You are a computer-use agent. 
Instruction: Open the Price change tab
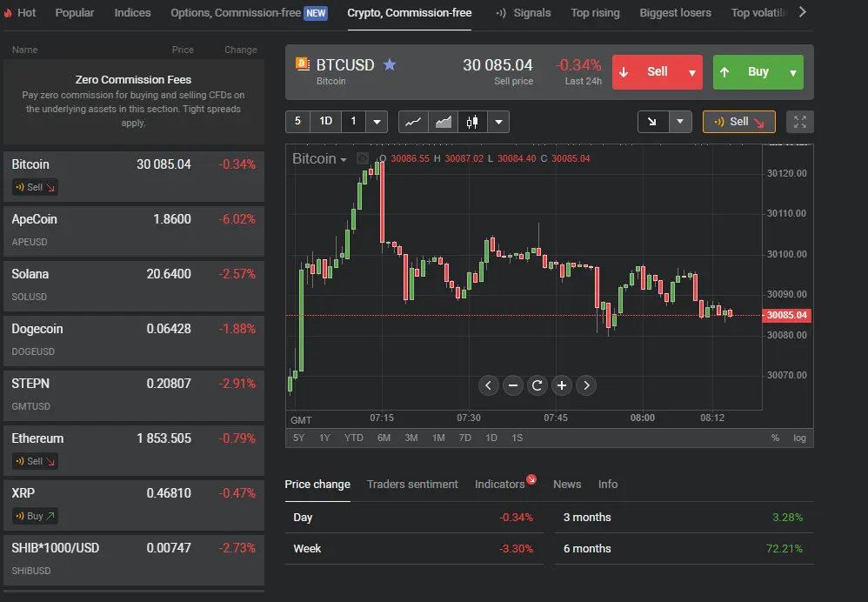click(317, 484)
